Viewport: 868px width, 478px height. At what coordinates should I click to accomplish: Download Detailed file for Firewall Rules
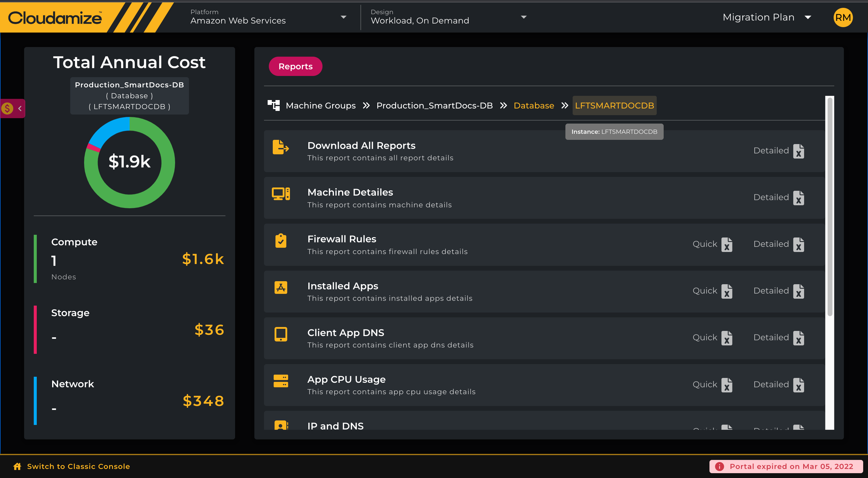tap(798, 244)
